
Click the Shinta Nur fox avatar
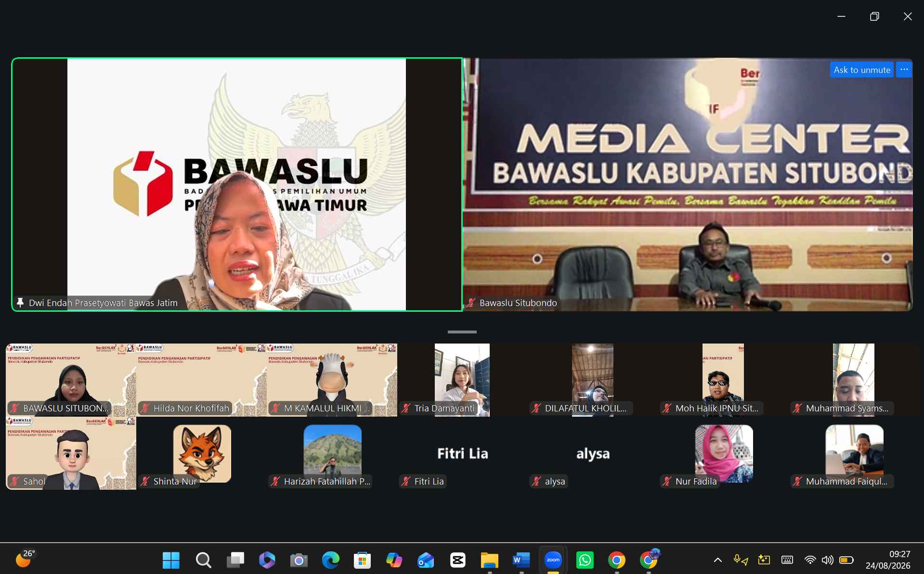(202, 453)
